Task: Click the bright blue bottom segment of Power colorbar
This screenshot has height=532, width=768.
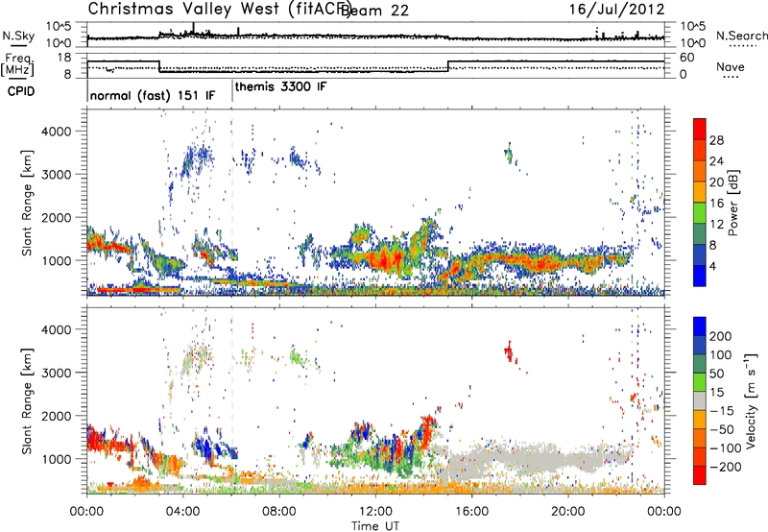Action: tap(700, 277)
